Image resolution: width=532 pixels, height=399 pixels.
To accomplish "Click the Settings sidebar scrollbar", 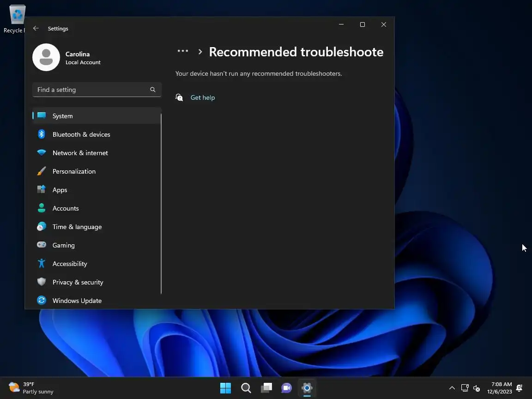I will (161, 204).
